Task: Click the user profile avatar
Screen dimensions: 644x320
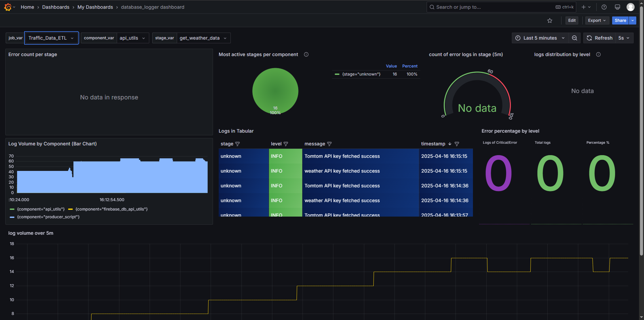Action: click(x=631, y=7)
